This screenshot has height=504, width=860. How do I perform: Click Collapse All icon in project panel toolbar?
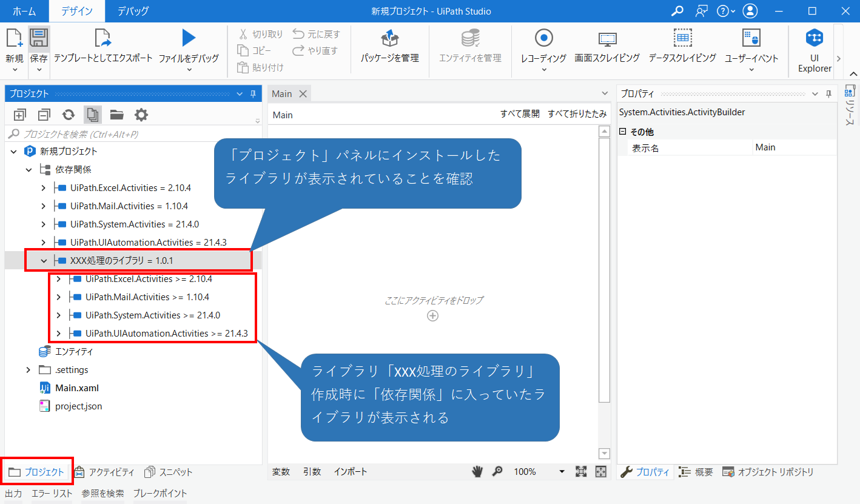coord(44,115)
